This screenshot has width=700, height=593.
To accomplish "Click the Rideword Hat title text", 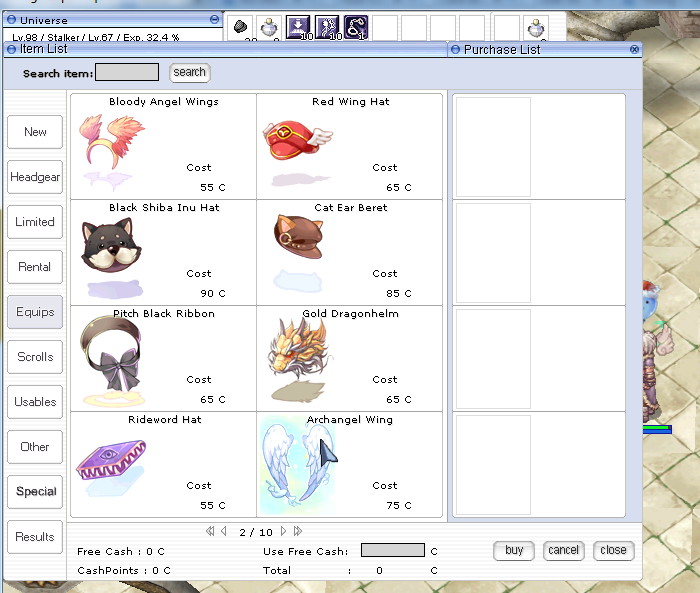I will point(165,420).
